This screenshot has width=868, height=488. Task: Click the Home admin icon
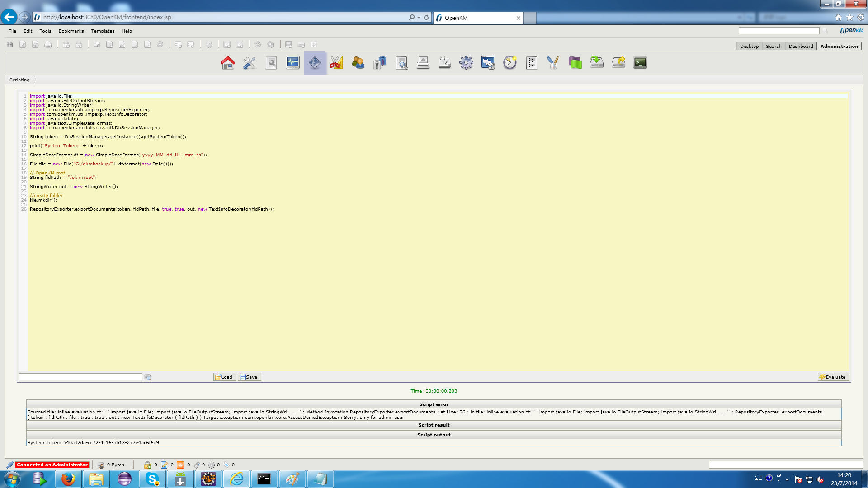(228, 63)
